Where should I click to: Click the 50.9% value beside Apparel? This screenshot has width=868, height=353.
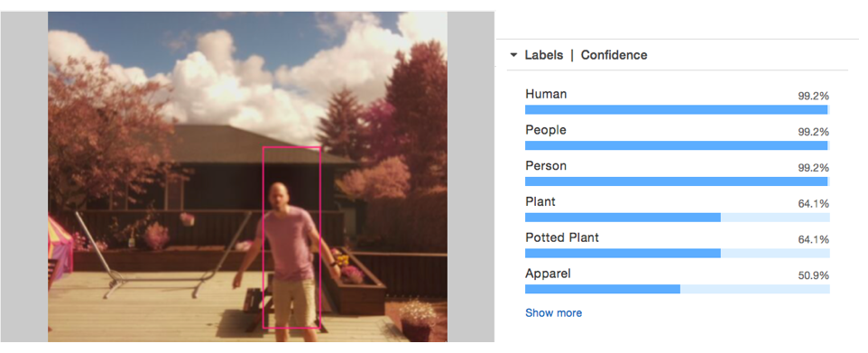pyautogui.click(x=813, y=275)
